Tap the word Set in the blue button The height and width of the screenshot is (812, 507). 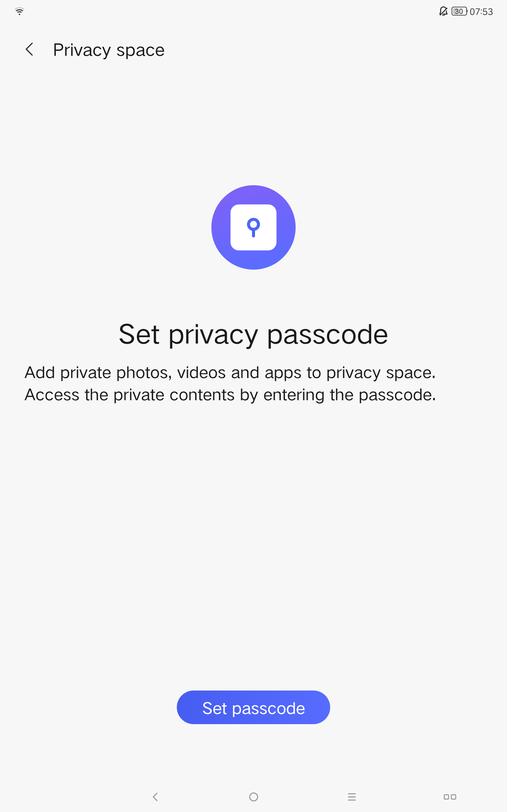coord(215,708)
